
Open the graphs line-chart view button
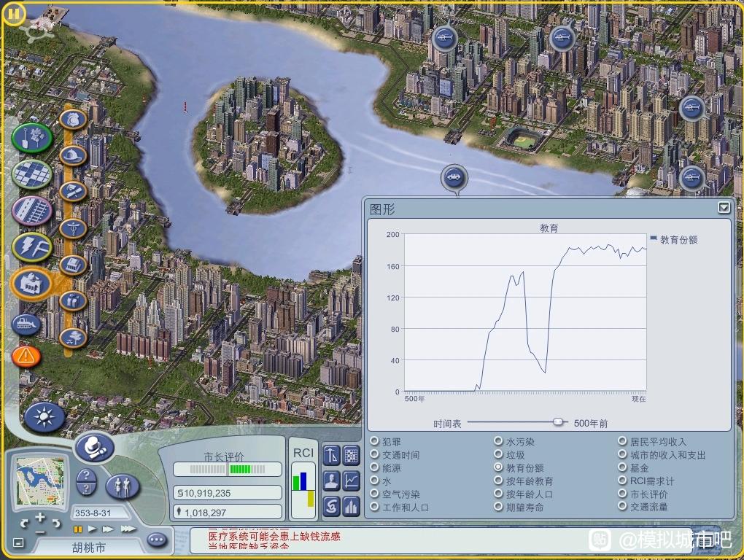coord(352,481)
